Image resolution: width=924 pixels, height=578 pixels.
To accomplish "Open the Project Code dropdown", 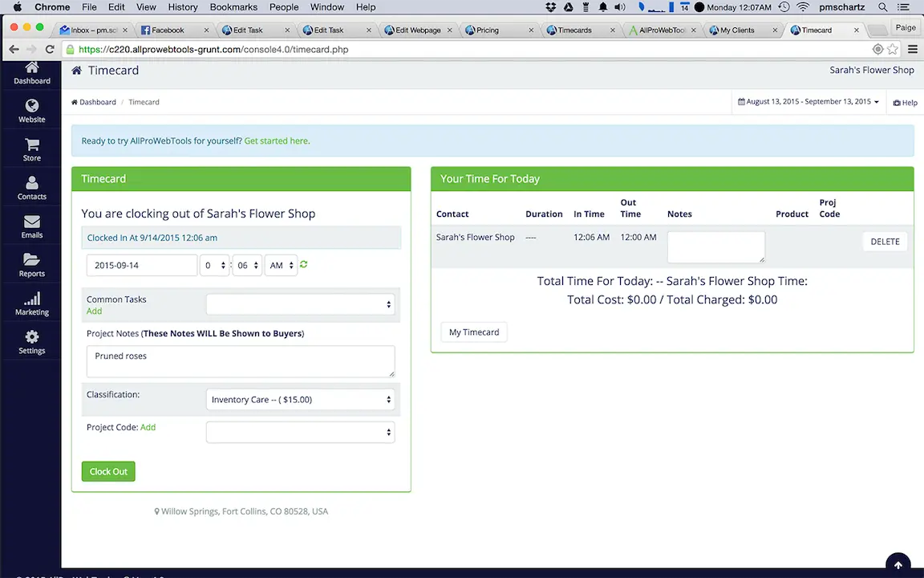I will pyautogui.click(x=301, y=433).
